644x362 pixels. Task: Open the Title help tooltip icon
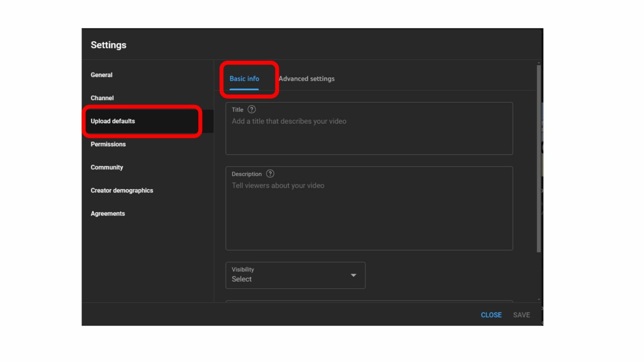pyautogui.click(x=252, y=109)
